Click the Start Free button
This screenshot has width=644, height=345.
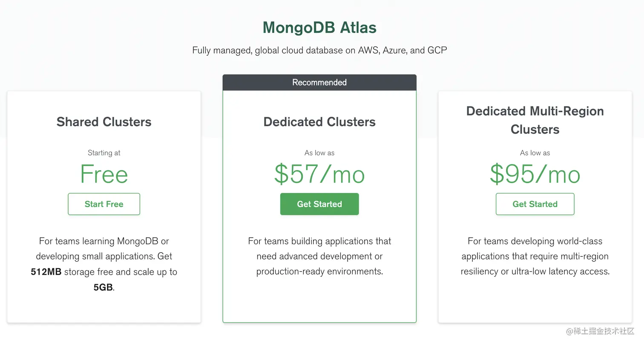point(104,204)
